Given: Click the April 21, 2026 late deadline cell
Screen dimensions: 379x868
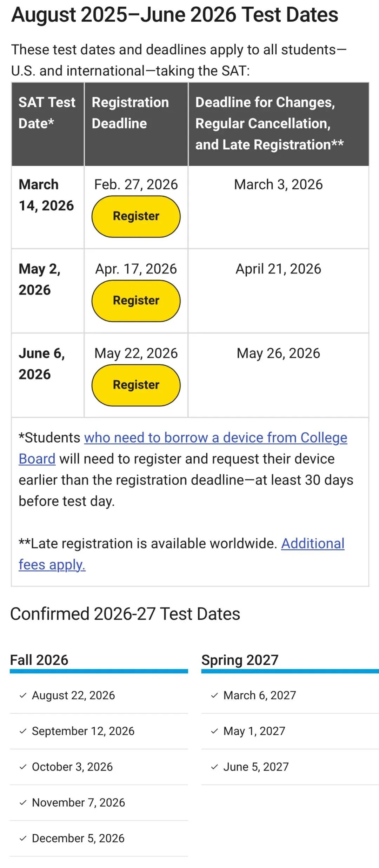Looking at the screenshot, I should coord(278,269).
